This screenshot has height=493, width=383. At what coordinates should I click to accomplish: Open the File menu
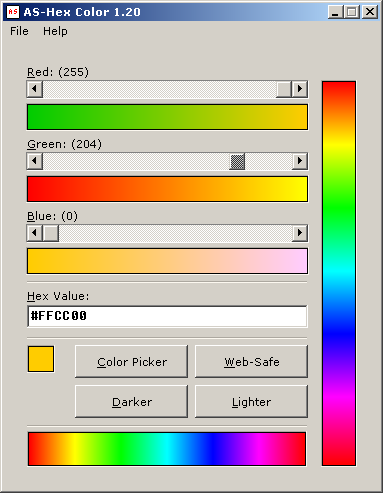pyautogui.click(x=19, y=31)
